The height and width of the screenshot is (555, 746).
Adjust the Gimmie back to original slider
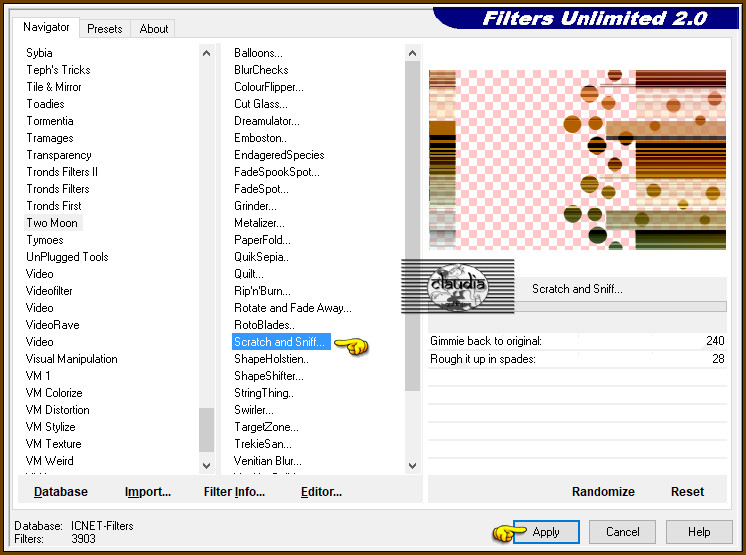tap(577, 341)
